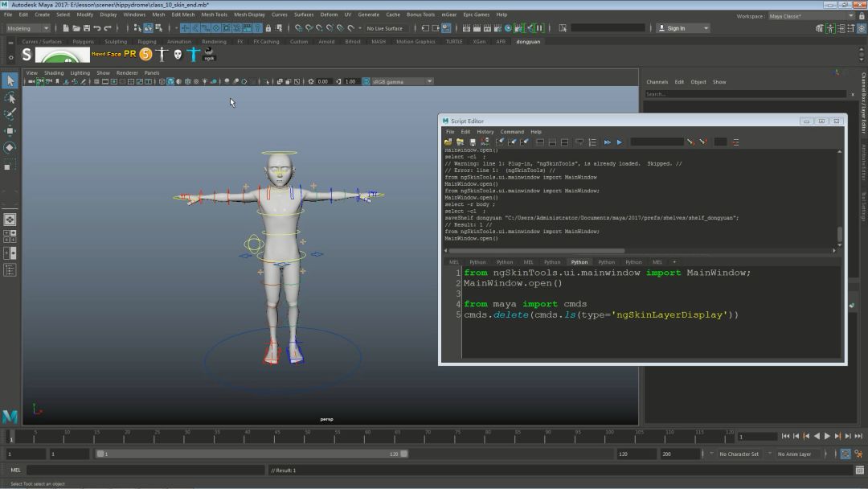The image size is (868, 489).
Task: Click the skull face shelf icon
Action: point(178,55)
